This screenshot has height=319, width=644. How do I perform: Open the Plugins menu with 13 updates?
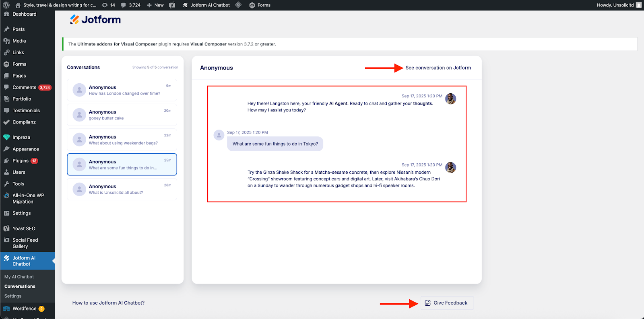pyautogui.click(x=21, y=161)
